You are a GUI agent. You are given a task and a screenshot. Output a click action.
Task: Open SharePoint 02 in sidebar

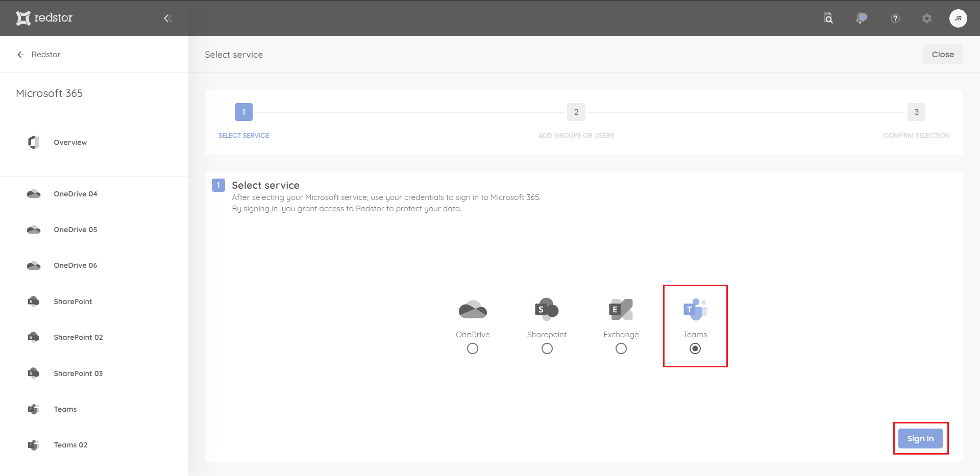tap(79, 337)
